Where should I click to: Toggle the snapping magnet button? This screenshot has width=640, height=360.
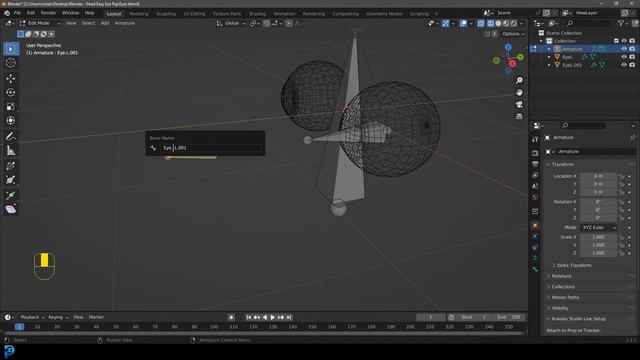(x=267, y=24)
